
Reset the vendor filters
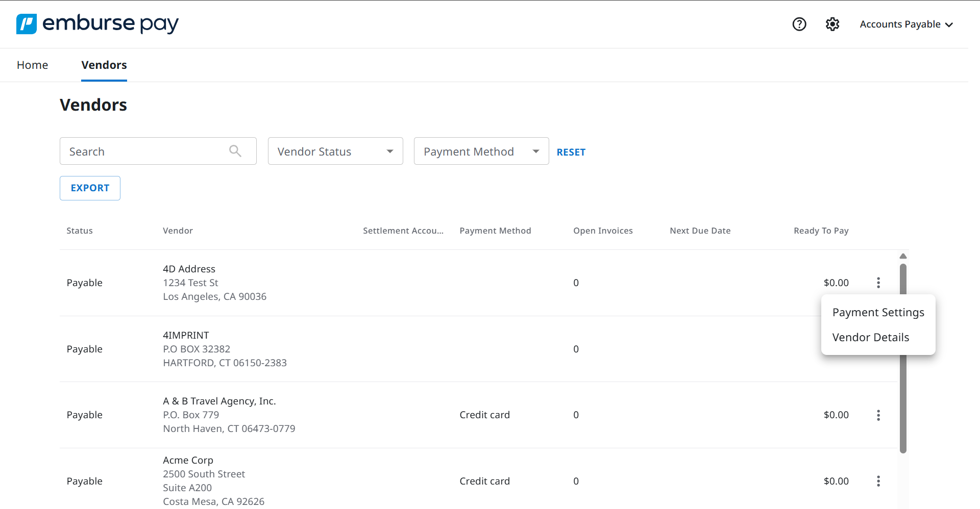(x=571, y=151)
